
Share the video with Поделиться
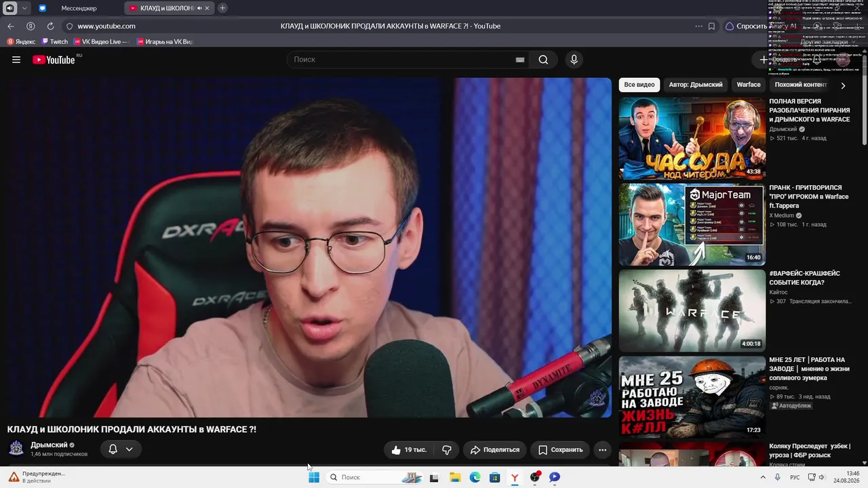[x=495, y=449]
